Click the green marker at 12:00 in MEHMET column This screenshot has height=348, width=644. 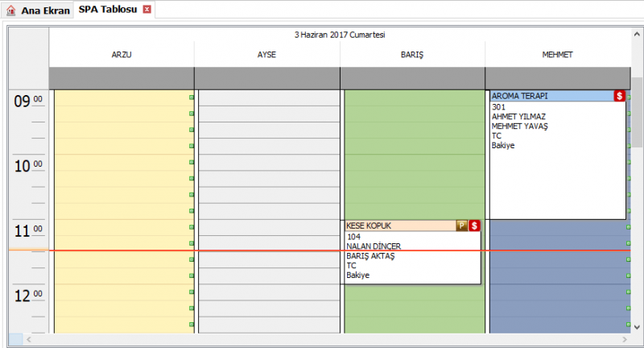pyautogui.click(x=629, y=292)
